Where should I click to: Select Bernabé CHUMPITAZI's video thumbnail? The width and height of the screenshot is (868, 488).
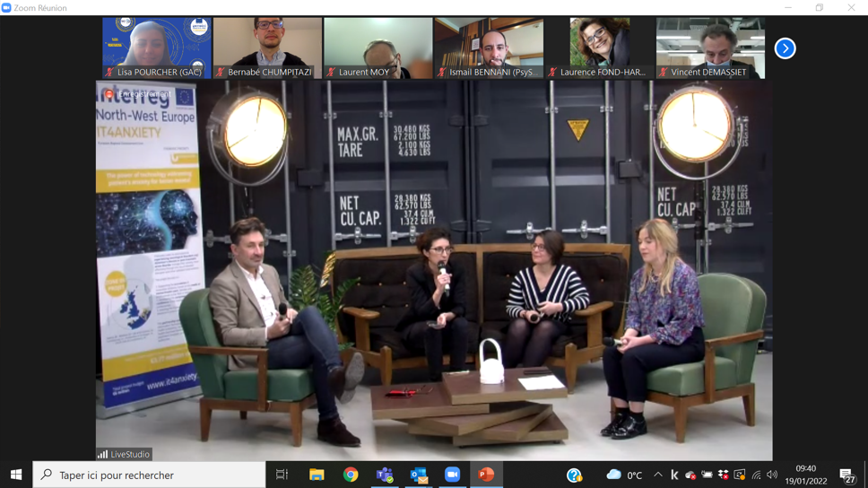267,48
